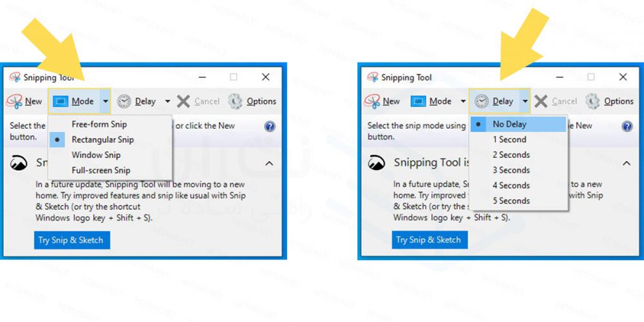This screenshot has height=322, width=644.
Task: Click the Mode rectangle icon in the Delay-menu window
Action: pos(419,101)
